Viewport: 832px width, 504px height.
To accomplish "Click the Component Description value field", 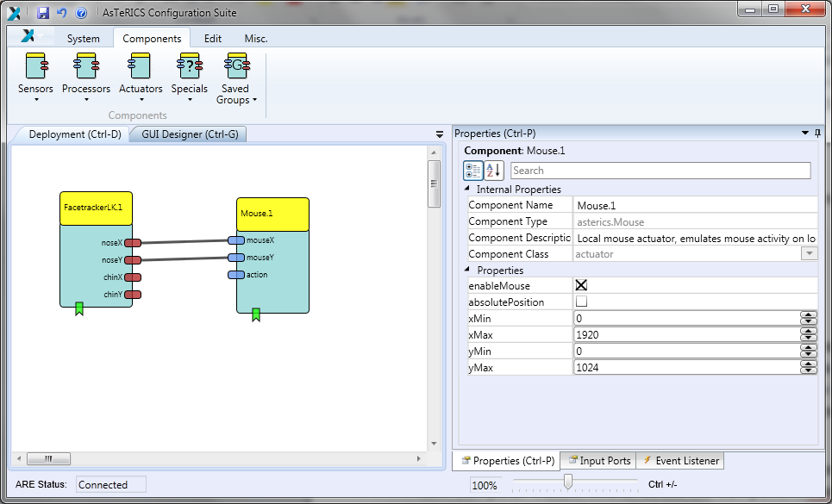I will coord(695,238).
